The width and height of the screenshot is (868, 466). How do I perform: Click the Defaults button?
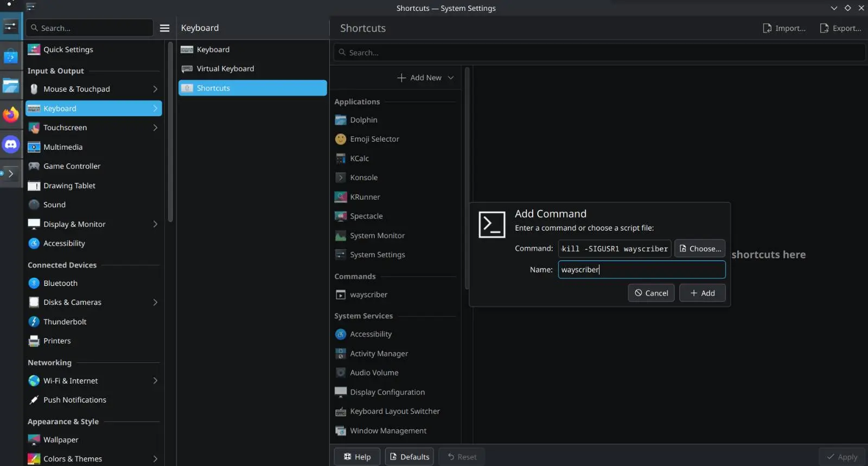click(x=410, y=457)
